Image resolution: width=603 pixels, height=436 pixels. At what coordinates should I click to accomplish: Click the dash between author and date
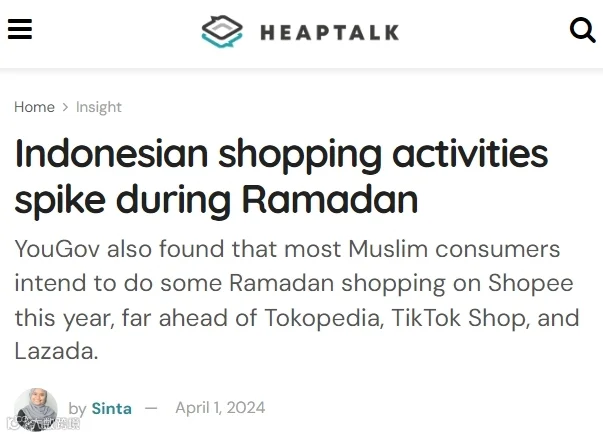(151, 408)
